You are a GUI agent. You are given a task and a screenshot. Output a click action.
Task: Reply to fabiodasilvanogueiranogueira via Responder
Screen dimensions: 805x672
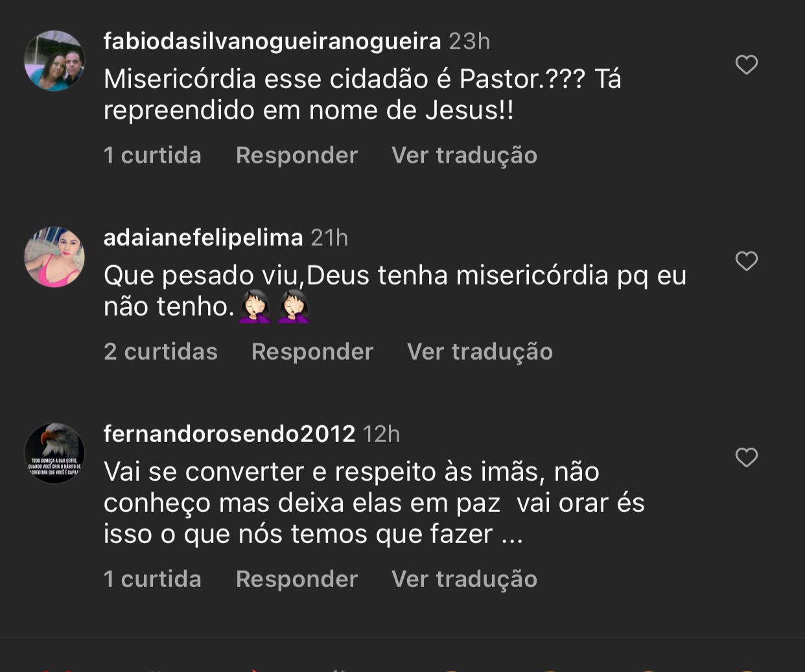[296, 155]
